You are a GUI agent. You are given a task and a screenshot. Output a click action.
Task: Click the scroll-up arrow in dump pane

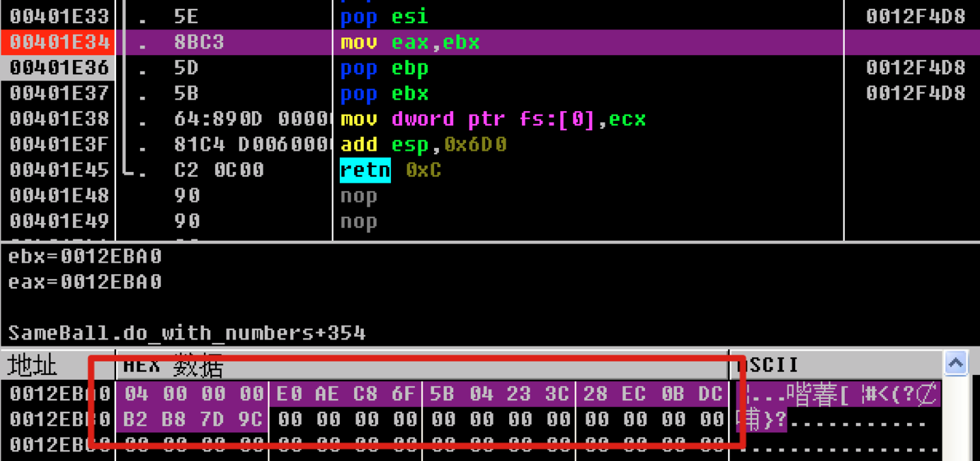955,364
